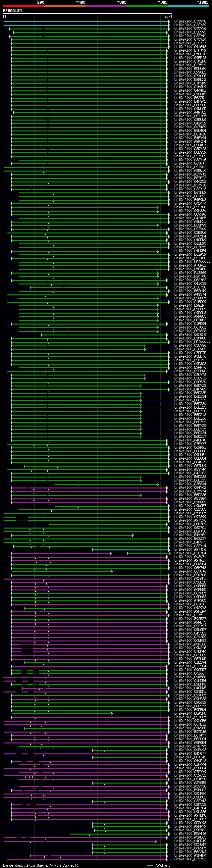
Task: Select label 'UniRef100_A2SY13'
Action: (x=190, y=189)
